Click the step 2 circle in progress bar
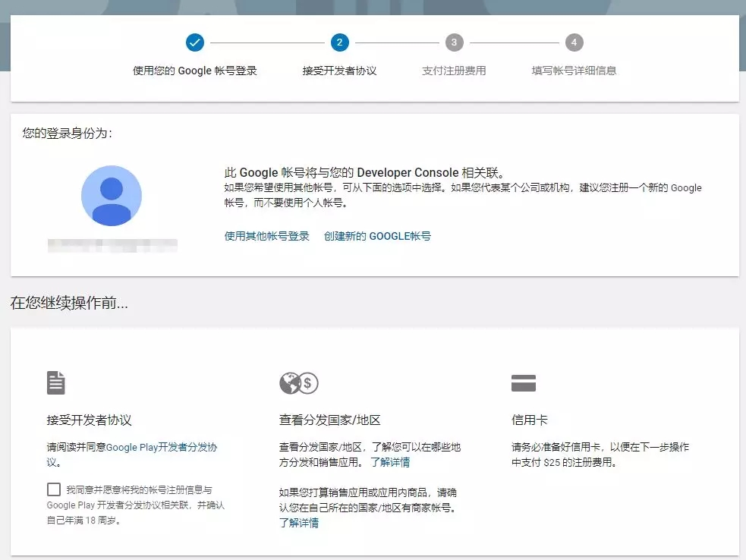Image resolution: width=746 pixels, height=560 pixels. pos(340,42)
